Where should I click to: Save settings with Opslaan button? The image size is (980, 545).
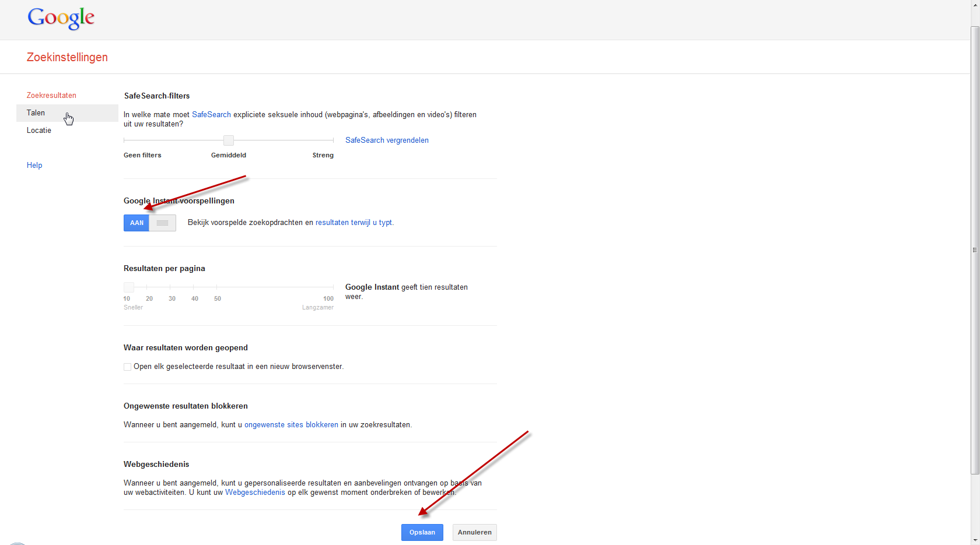point(422,532)
